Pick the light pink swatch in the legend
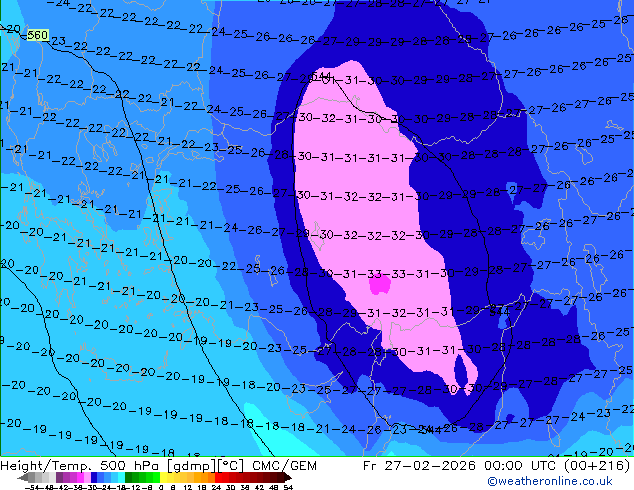Viewport: 634px width, 490px height. (x=87, y=477)
